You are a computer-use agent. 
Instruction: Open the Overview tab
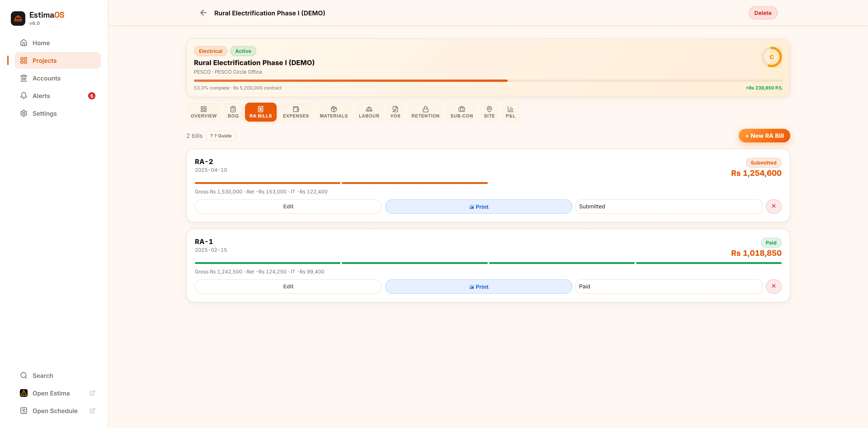point(204,112)
